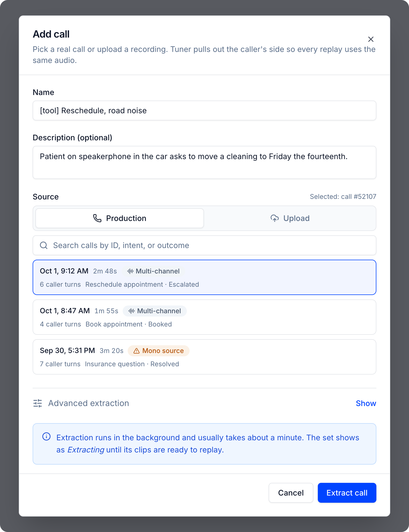The width and height of the screenshot is (409, 532).
Task: Click the Mono source badge
Action: 159,351
